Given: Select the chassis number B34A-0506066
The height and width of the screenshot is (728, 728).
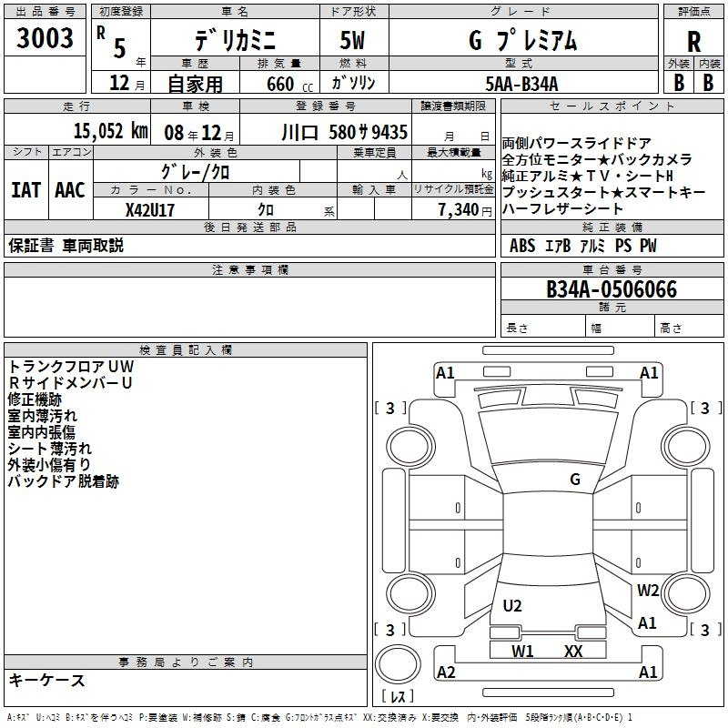Looking at the screenshot, I should pos(612,289).
